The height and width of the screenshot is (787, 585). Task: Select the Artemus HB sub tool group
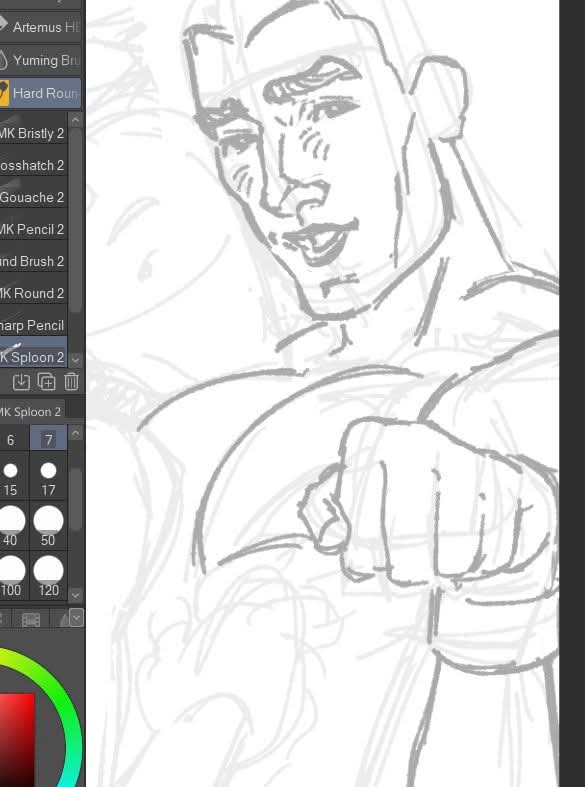click(40, 27)
